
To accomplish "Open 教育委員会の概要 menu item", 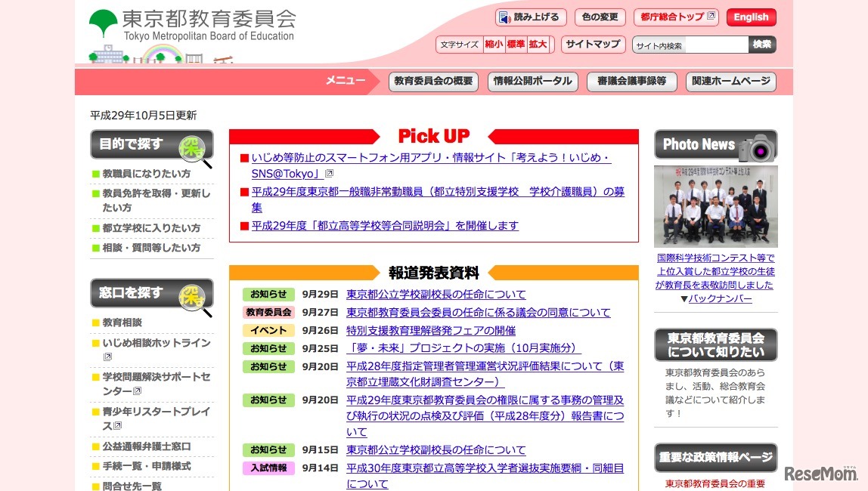I will click(x=433, y=82).
